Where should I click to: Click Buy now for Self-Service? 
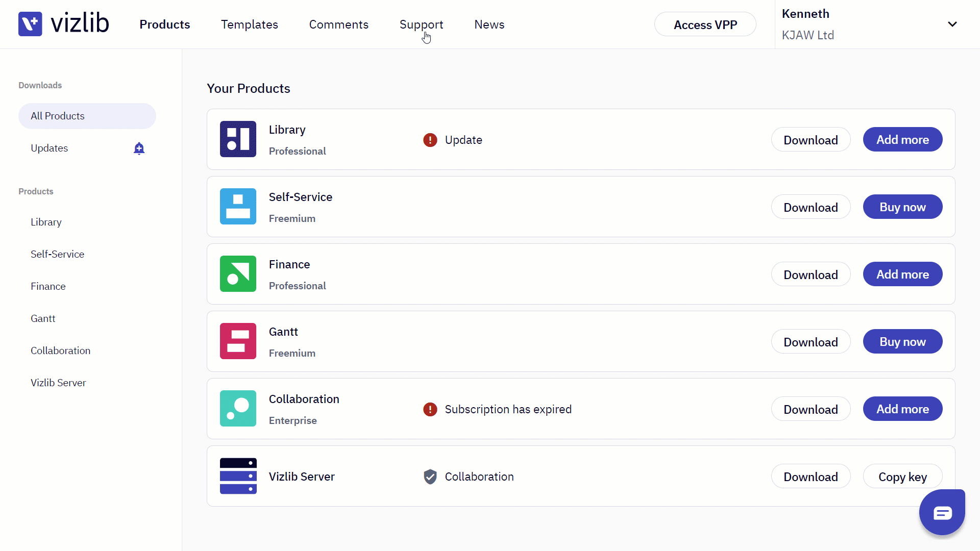(x=902, y=207)
